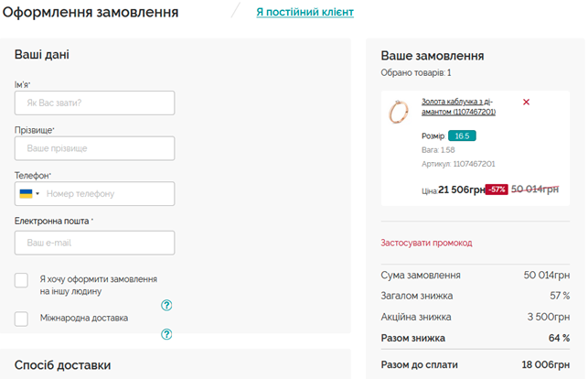Click the Ukrainian flag icon
Screen dimensions: 588x379
tap(26, 194)
